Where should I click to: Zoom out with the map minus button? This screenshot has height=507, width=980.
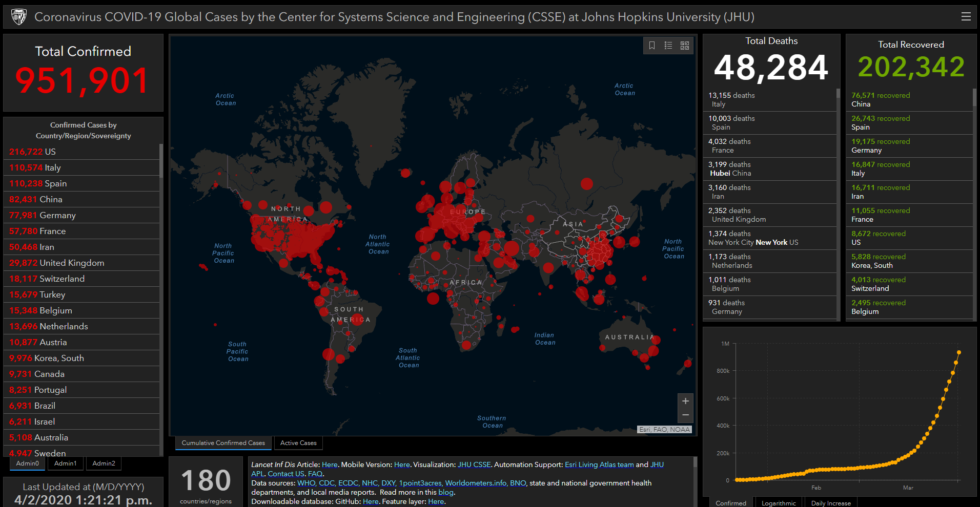[685, 415]
